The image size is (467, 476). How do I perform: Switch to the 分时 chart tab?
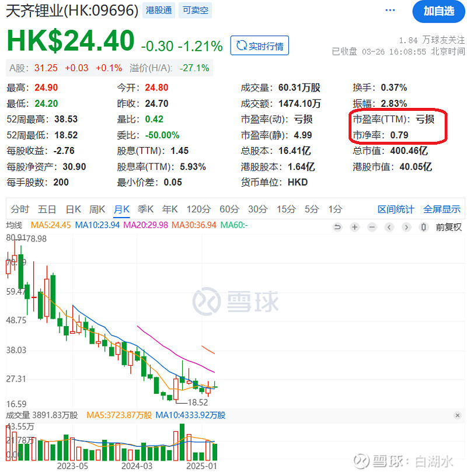(20, 209)
